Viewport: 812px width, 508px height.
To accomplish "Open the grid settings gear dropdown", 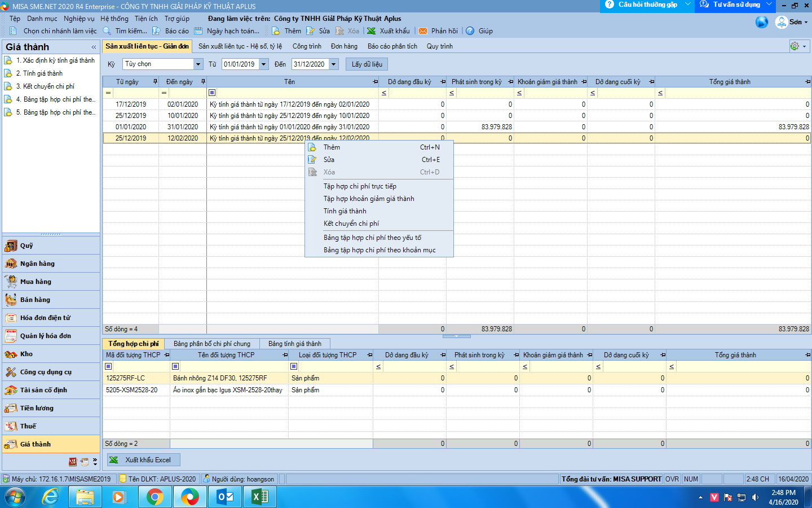I will [798, 46].
